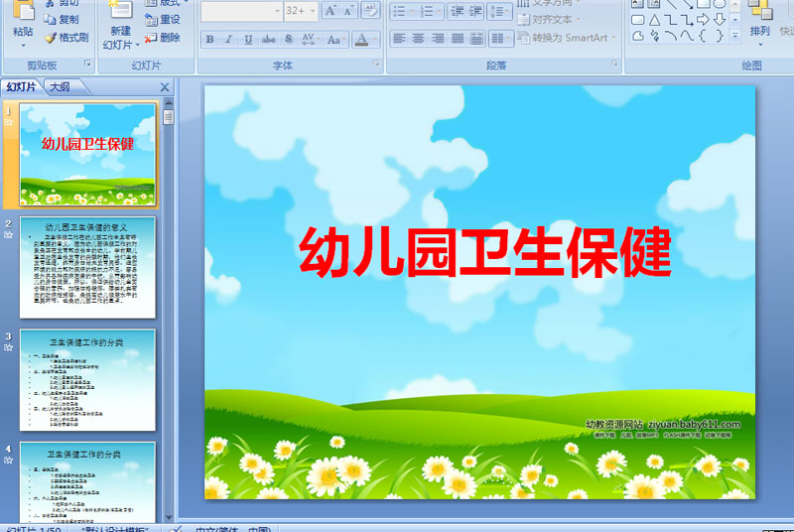Open the font size dropdown
This screenshot has height=532, width=794.
click(x=313, y=11)
